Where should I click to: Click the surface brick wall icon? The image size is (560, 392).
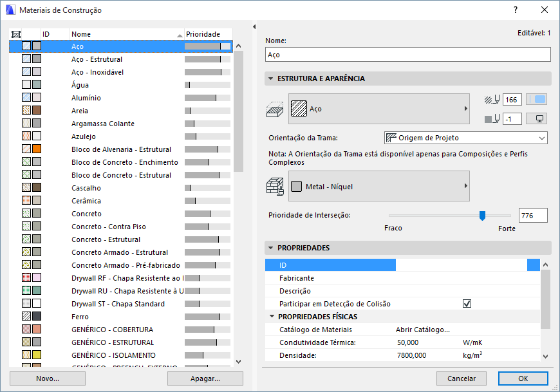click(275, 187)
